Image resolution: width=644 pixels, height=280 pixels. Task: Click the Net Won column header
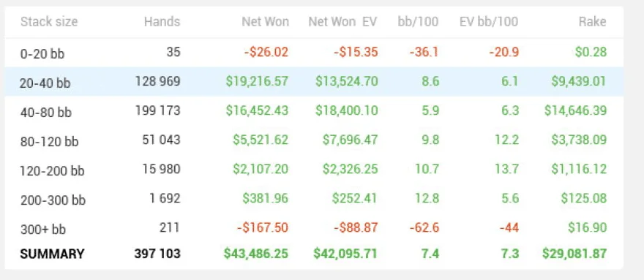click(265, 22)
